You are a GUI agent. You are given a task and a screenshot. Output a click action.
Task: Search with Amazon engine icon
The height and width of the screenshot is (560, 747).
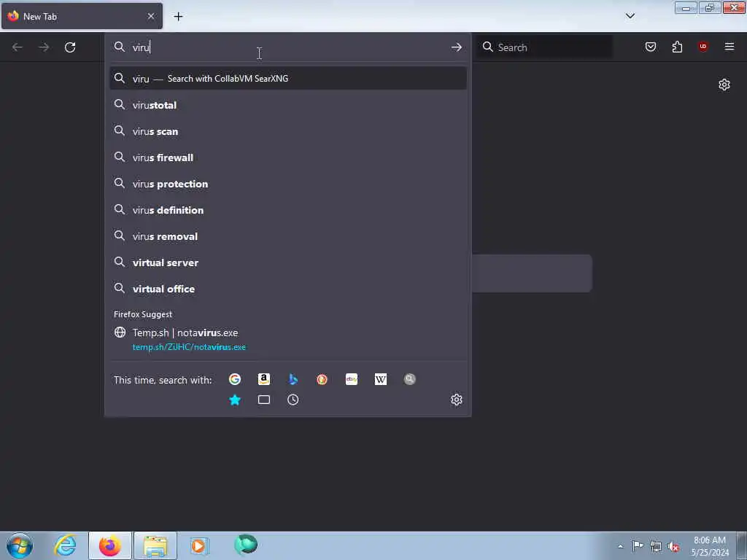tap(264, 379)
